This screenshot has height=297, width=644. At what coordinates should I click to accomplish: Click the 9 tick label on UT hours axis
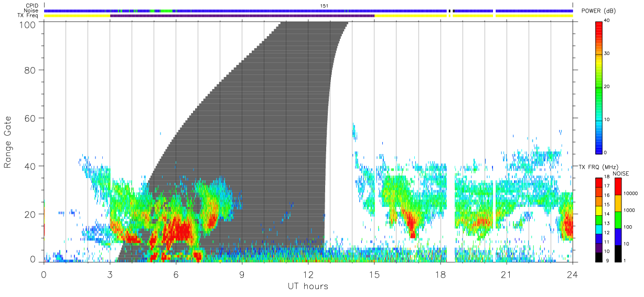point(242,274)
